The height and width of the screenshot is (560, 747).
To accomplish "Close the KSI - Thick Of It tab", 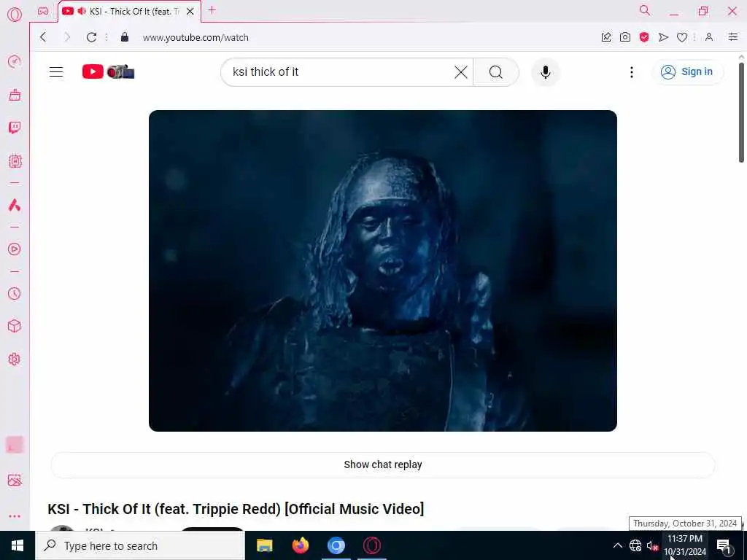I will [190, 12].
